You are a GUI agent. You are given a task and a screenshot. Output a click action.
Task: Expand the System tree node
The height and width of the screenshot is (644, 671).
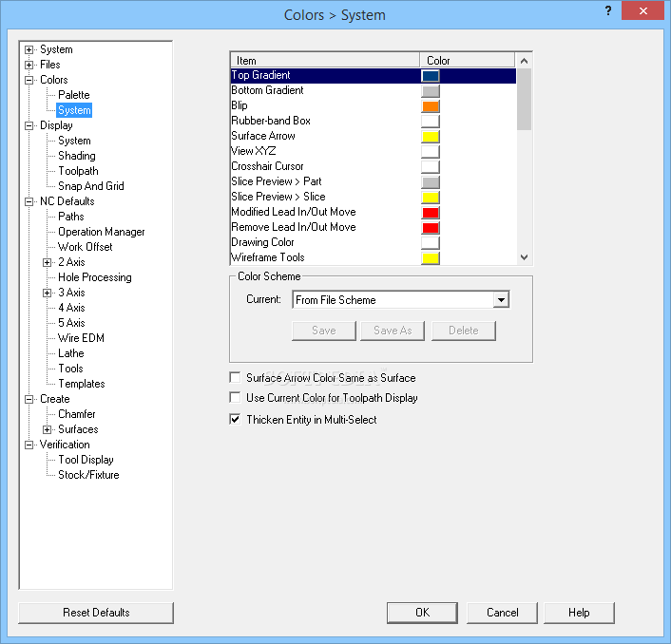click(x=29, y=50)
